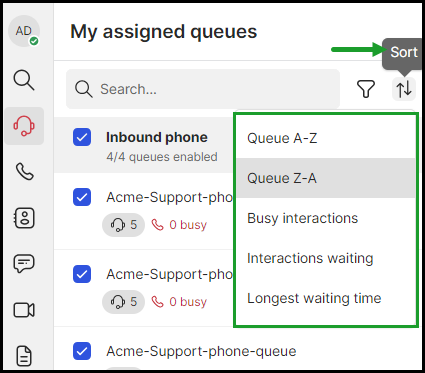Viewport: 425px width, 373px height.
Task: Toggle the Acme-Support-phone-queue checkbox
Action: (x=82, y=351)
